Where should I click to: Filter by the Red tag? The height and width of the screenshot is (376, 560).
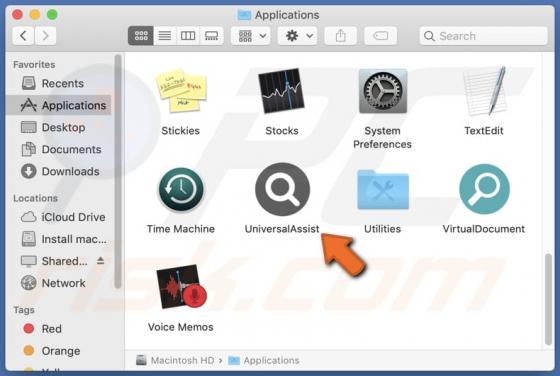coord(59,329)
